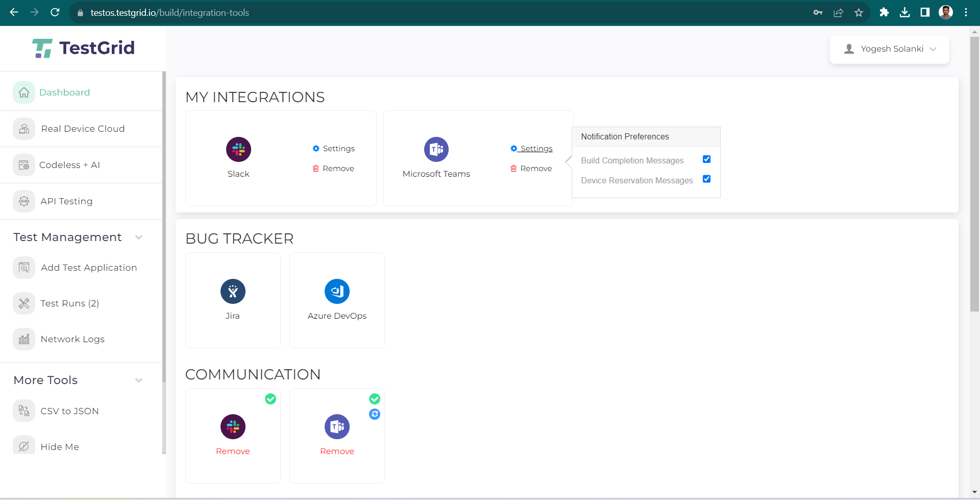Click Teams logo under Communication
The width and height of the screenshot is (980, 500).
point(337,426)
